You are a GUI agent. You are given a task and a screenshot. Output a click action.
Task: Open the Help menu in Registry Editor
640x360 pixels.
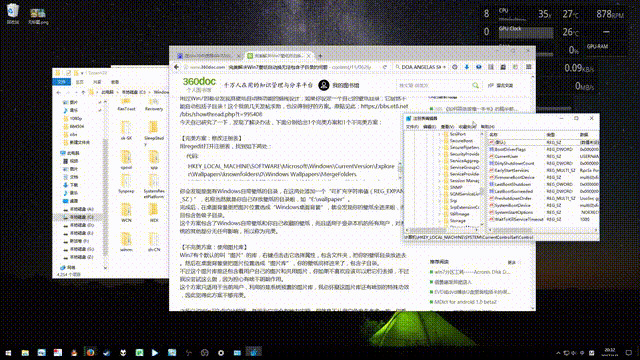[488, 127]
